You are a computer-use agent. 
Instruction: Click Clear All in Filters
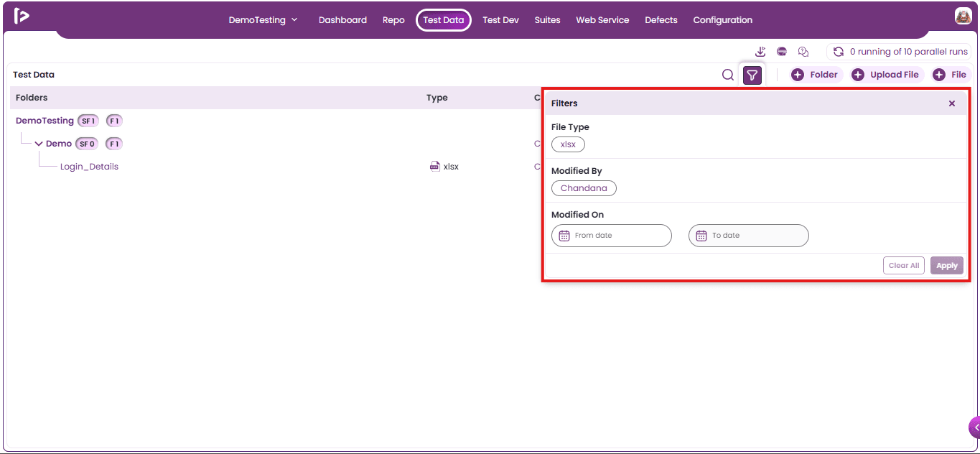(904, 266)
